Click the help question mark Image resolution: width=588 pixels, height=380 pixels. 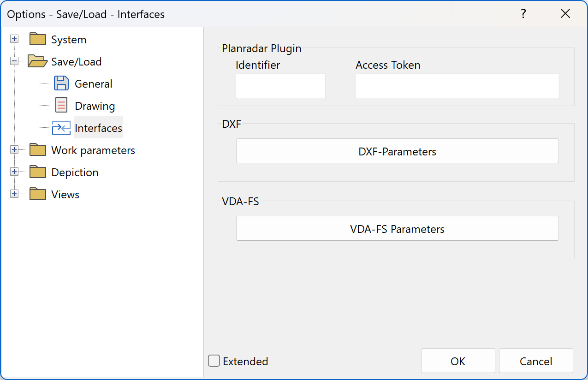(x=523, y=14)
